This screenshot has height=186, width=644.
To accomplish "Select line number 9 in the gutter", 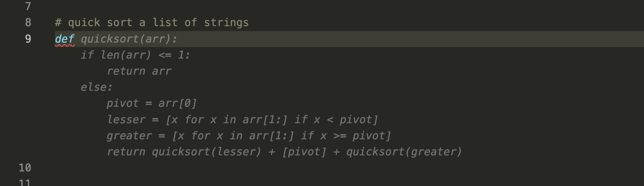I will [28, 39].
